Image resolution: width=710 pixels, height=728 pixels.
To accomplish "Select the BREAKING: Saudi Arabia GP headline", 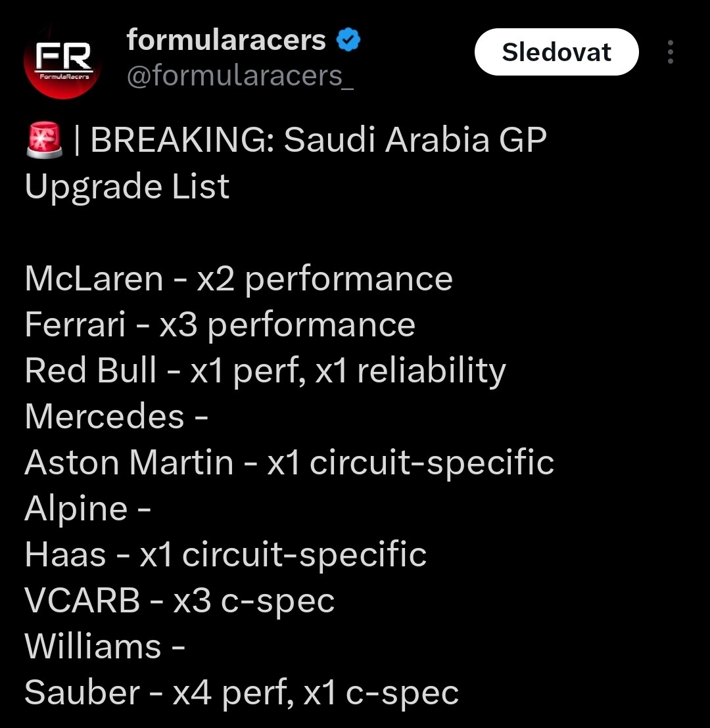I will [x=318, y=140].
